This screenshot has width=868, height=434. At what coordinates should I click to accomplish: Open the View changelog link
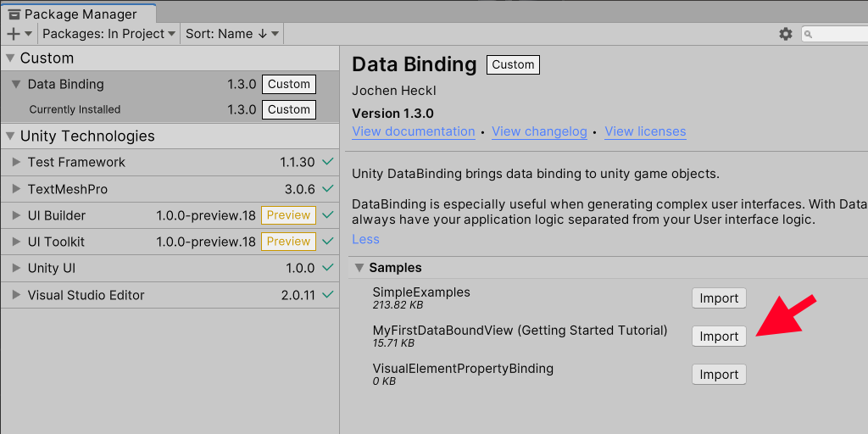[x=539, y=131]
